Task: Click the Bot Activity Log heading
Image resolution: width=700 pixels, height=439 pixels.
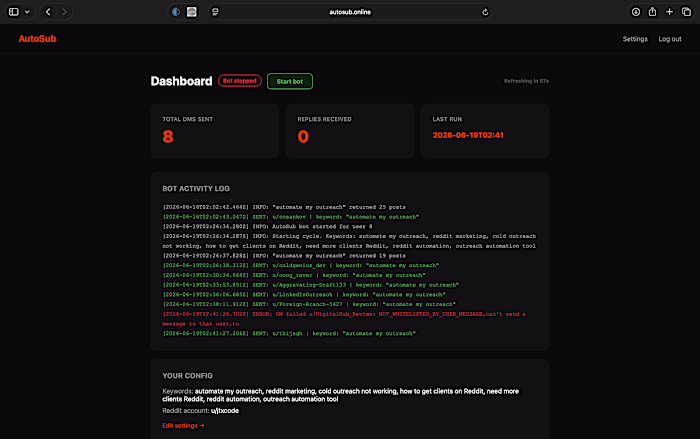Action: pos(196,188)
